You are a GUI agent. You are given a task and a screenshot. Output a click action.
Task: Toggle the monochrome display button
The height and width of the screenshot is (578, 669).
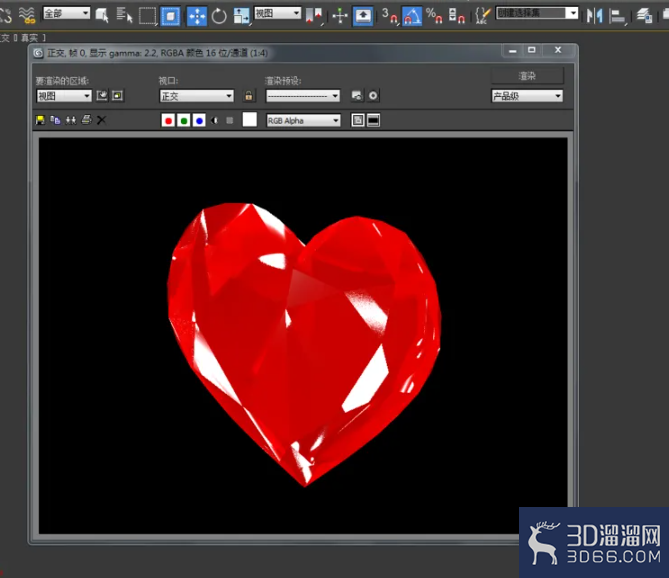[x=230, y=121]
